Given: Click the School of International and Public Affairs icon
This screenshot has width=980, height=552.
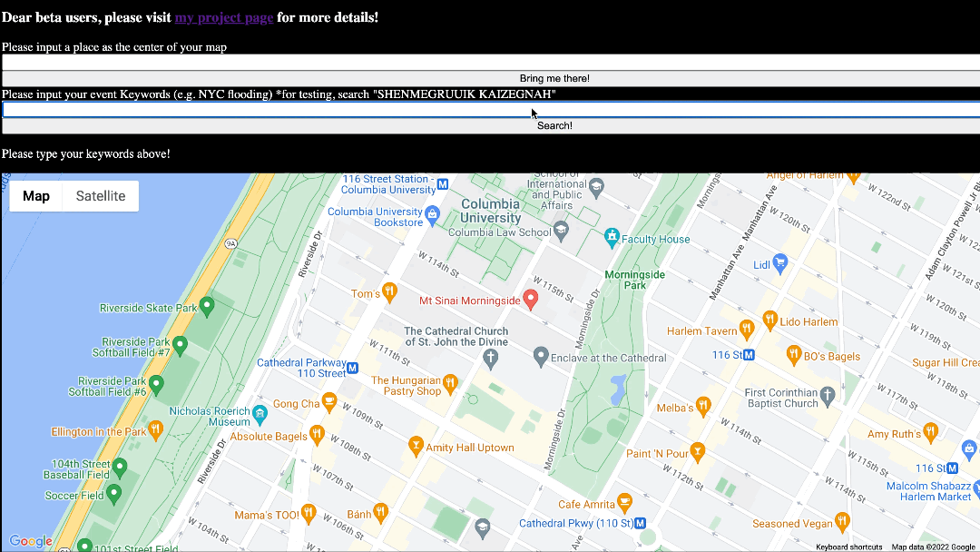Looking at the screenshot, I should click(597, 187).
